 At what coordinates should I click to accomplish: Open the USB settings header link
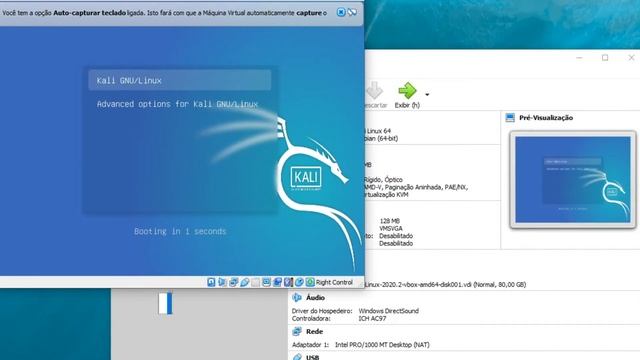pyautogui.click(x=313, y=357)
